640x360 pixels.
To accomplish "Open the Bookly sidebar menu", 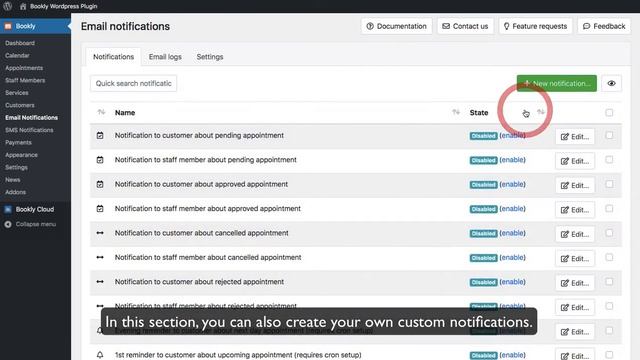I will 35,26.
